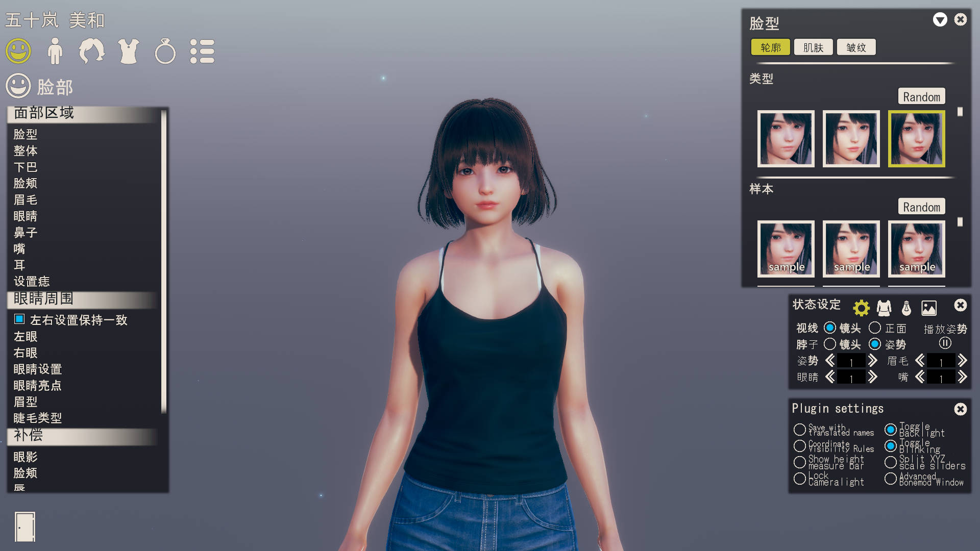Image resolution: width=980 pixels, height=551 pixels.
Task: Decrease 眉毛 value with left chevron
Action: 920,361
